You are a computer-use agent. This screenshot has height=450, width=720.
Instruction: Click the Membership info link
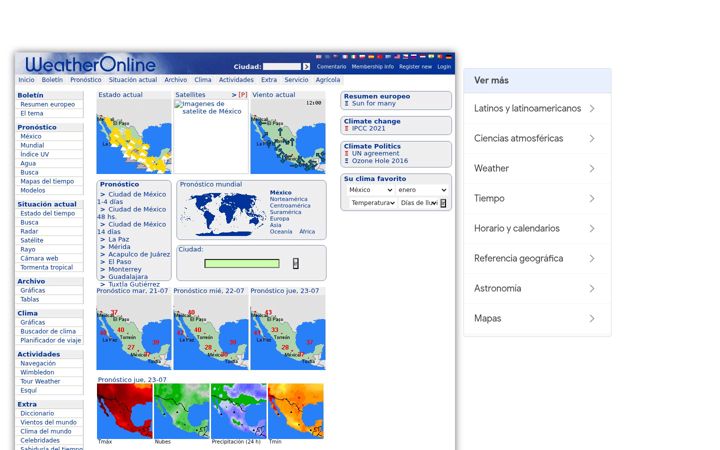point(372,67)
